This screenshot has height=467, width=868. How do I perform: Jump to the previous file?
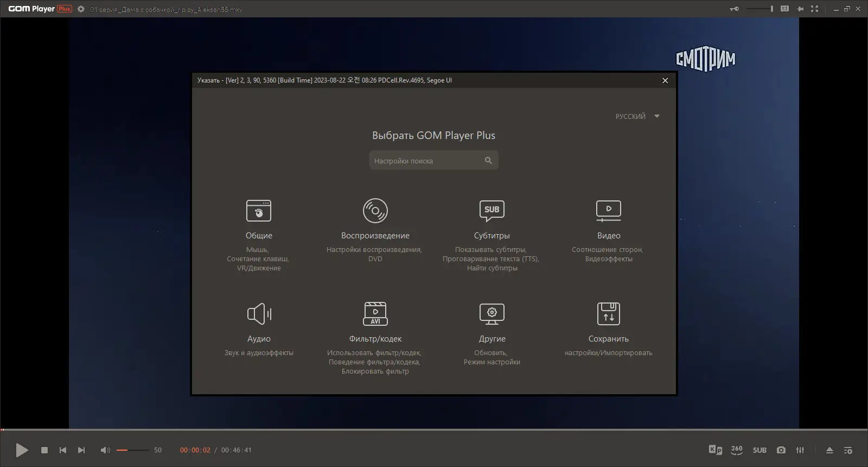pyautogui.click(x=63, y=450)
